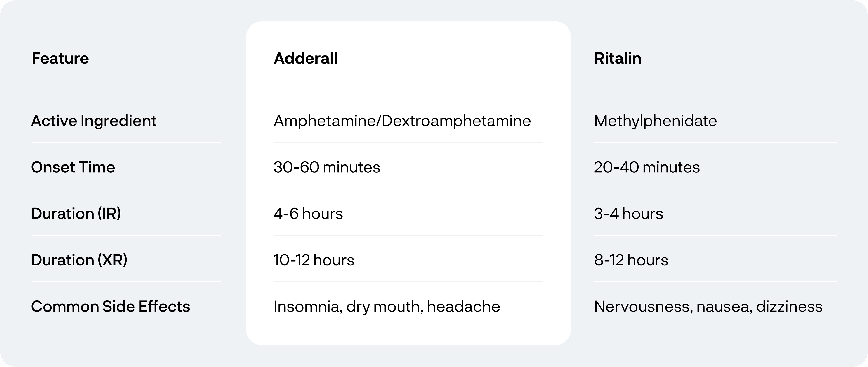This screenshot has width=868, height=367.
Task: Click the Adderall column header
Action: point(306,58)
